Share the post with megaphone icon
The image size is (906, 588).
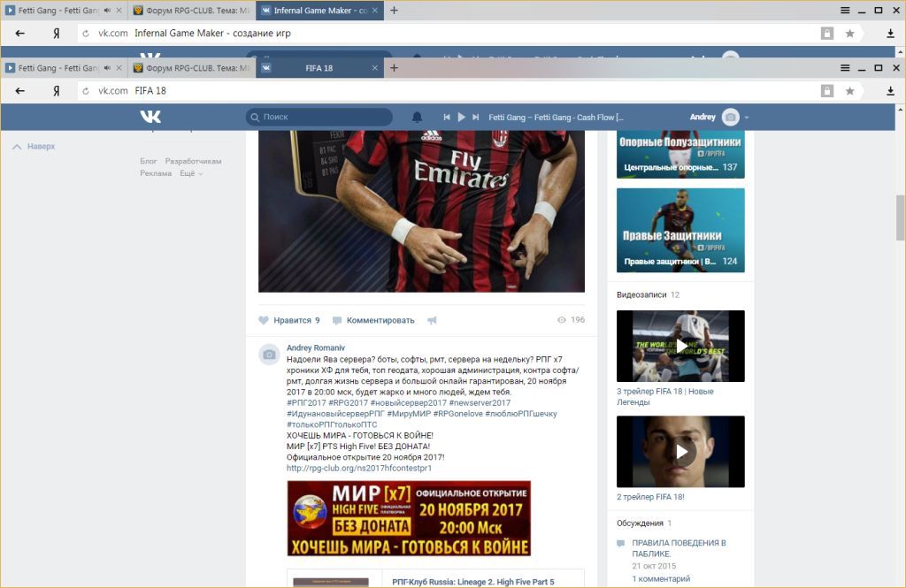click(x=432, y=320)
